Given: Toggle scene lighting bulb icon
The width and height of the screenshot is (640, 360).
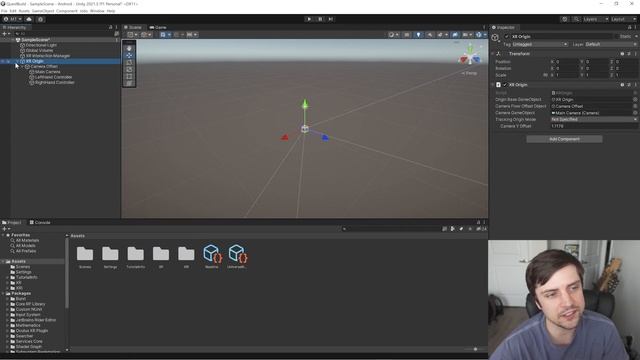Looking at the screenshot, I should (x=418, y=35).
